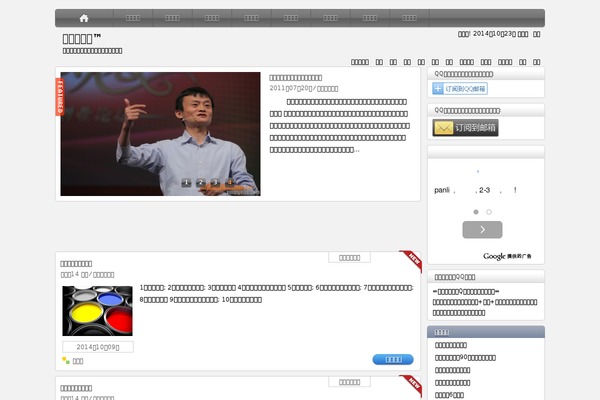Open the menu item immediately right of home icon

[x=133, y=18]
